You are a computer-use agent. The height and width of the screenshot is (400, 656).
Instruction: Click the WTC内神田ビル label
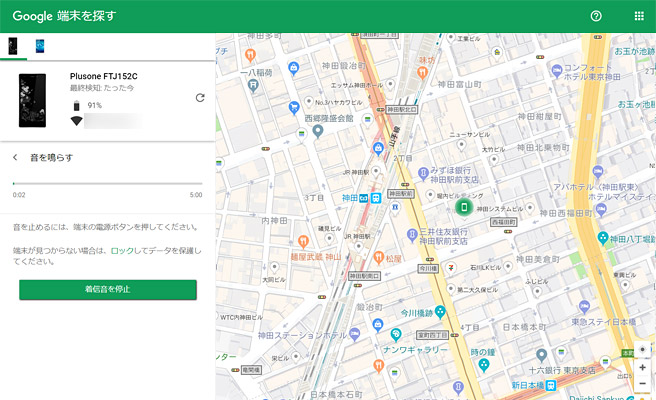coord(241,318)
